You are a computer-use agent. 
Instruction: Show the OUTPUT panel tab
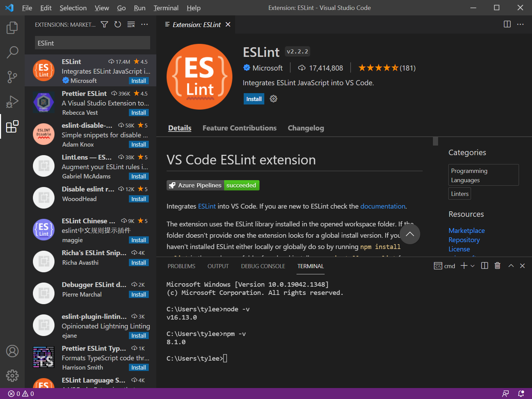[218, 266]
